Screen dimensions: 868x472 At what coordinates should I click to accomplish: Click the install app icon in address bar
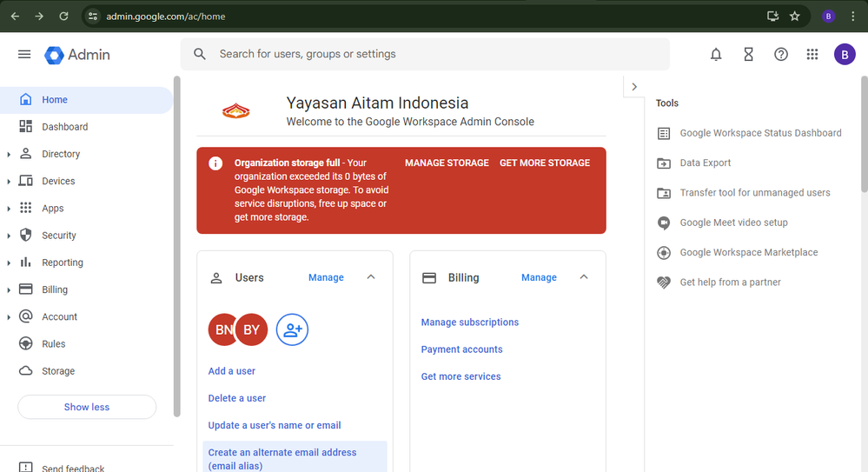(772, 16)
